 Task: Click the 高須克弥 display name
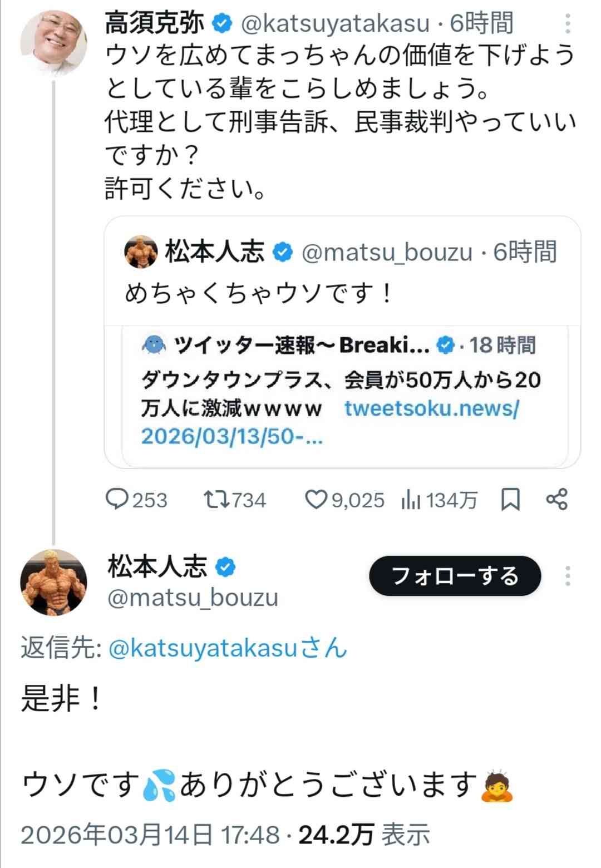154,23
